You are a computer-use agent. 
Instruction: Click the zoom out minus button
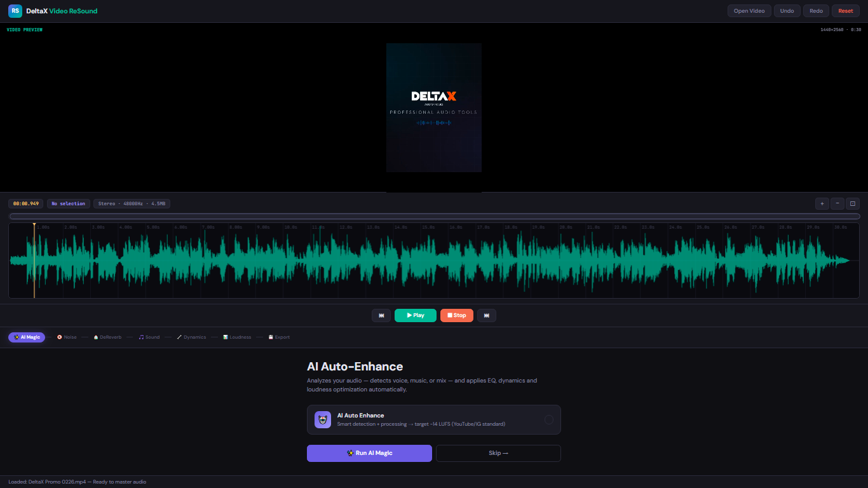tap(837, 204)
